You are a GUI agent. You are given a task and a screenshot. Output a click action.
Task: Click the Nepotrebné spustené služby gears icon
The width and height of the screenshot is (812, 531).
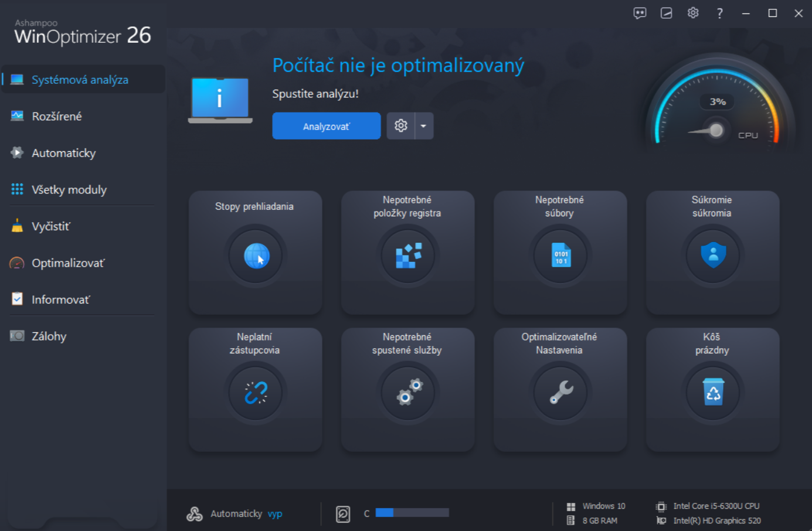pos(409,392)
